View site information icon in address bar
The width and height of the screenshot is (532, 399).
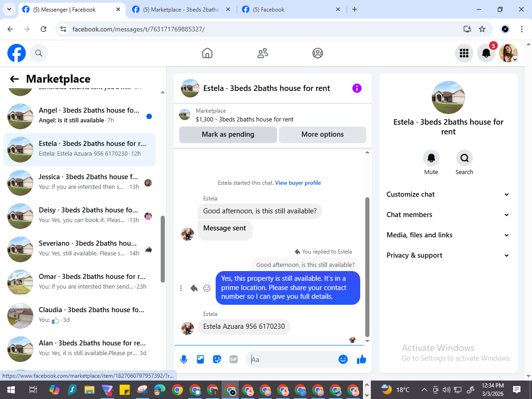pyautogui.click(x=63, y=29)
